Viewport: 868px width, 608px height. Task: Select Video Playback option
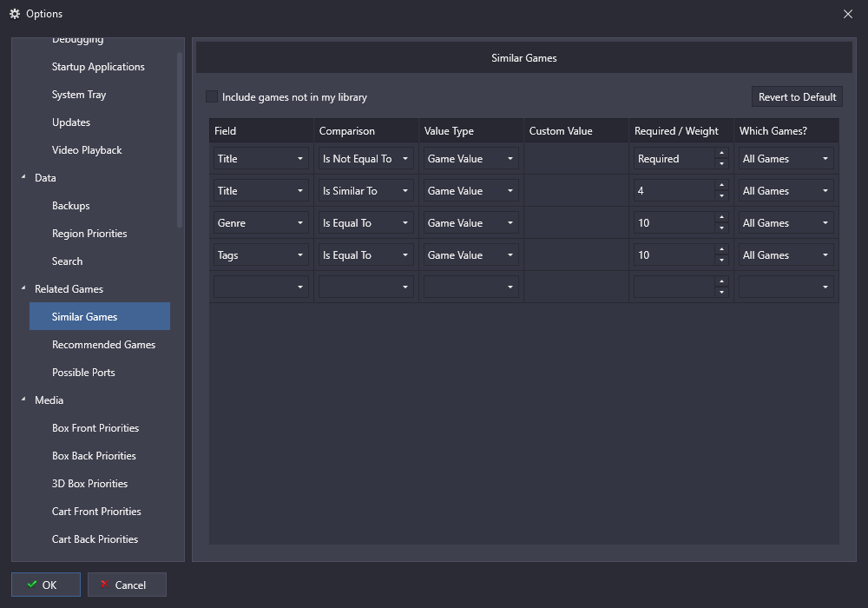coord(86,150)
